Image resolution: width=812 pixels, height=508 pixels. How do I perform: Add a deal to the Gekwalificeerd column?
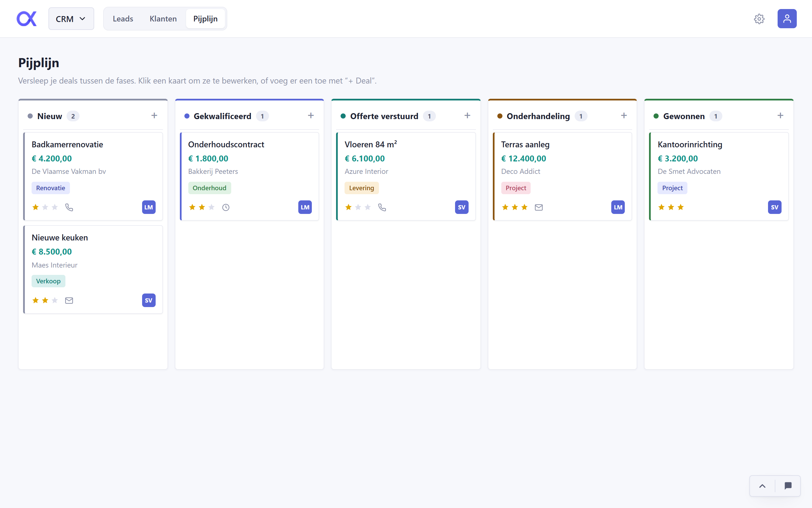(x=311, y=116)
